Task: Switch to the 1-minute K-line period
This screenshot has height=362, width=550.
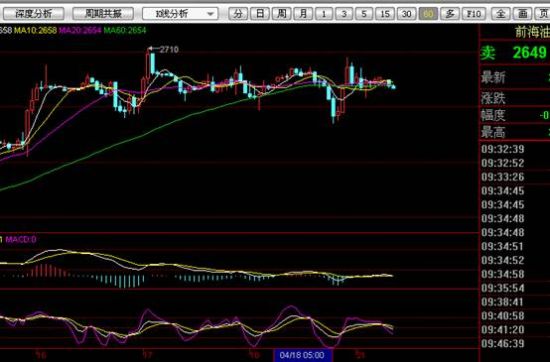Action: pos(324,14)
